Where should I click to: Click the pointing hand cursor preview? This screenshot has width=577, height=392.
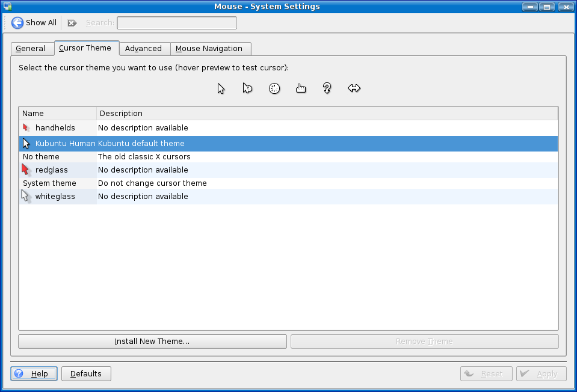pos(301,88)
